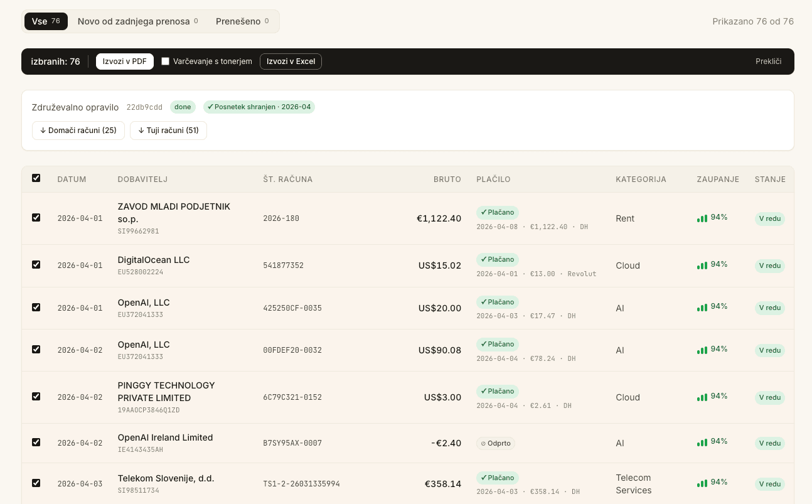Image resolution: width=812 pixels, height=504 pixels.
Task: Sort by the BRUTO column header
Action: point(447,180)
